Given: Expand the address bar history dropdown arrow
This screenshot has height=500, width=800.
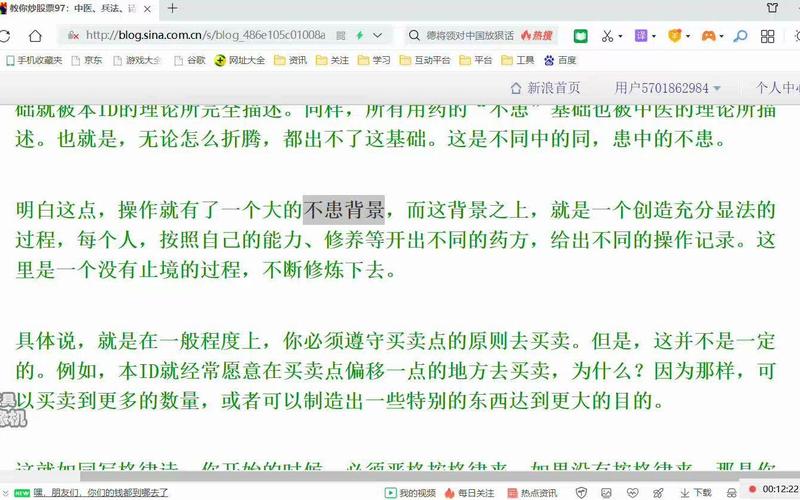Looking at the screenshot, I should coord(378,35).
